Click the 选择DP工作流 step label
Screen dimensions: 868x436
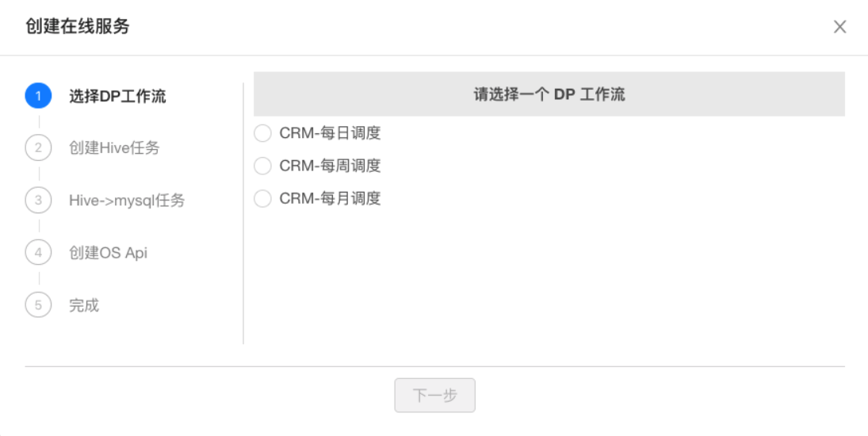click(117, 96)
